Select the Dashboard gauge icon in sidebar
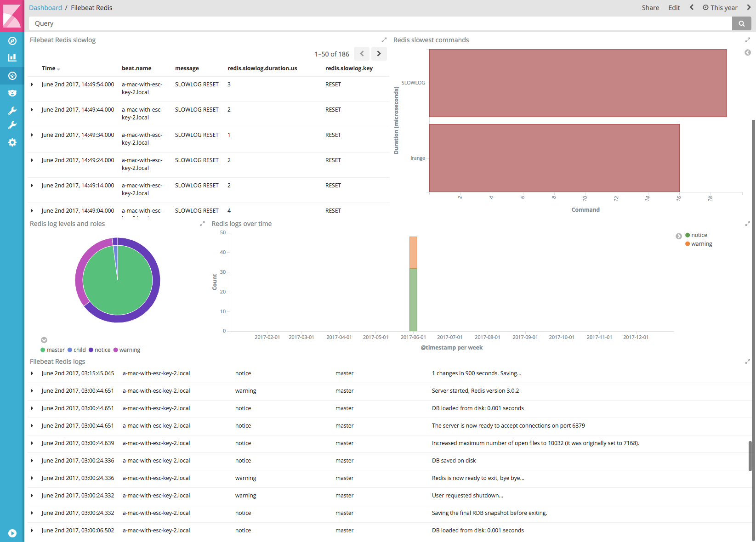 coord(12,76)
